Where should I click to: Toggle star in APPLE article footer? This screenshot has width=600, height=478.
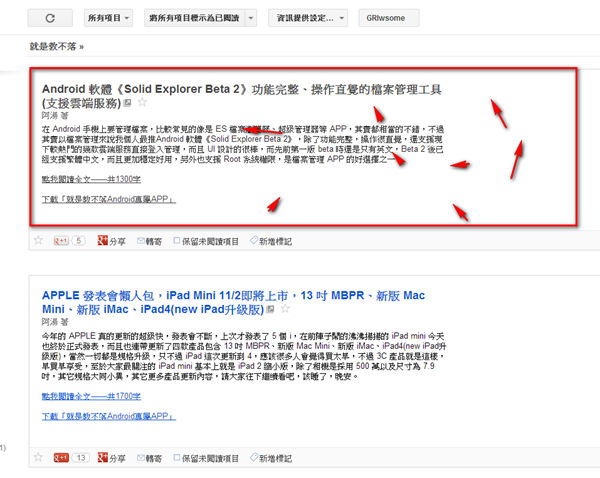pyautogui.click(x=38, y=457)
